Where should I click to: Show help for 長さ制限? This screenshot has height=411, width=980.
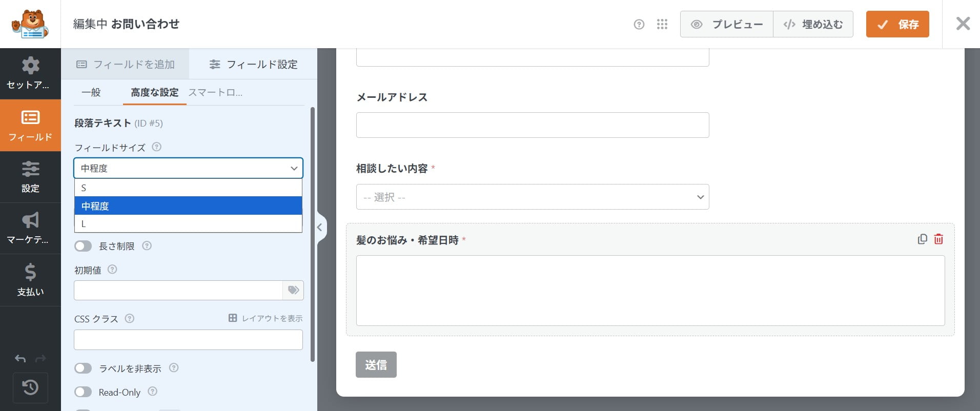click(147, 245)
